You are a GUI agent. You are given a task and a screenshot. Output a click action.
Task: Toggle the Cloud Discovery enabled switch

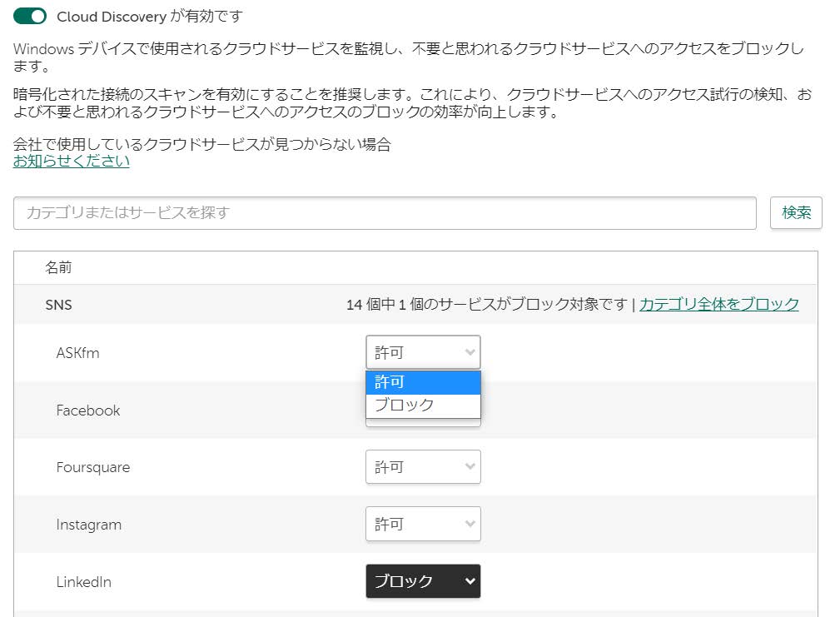[30, 16]
